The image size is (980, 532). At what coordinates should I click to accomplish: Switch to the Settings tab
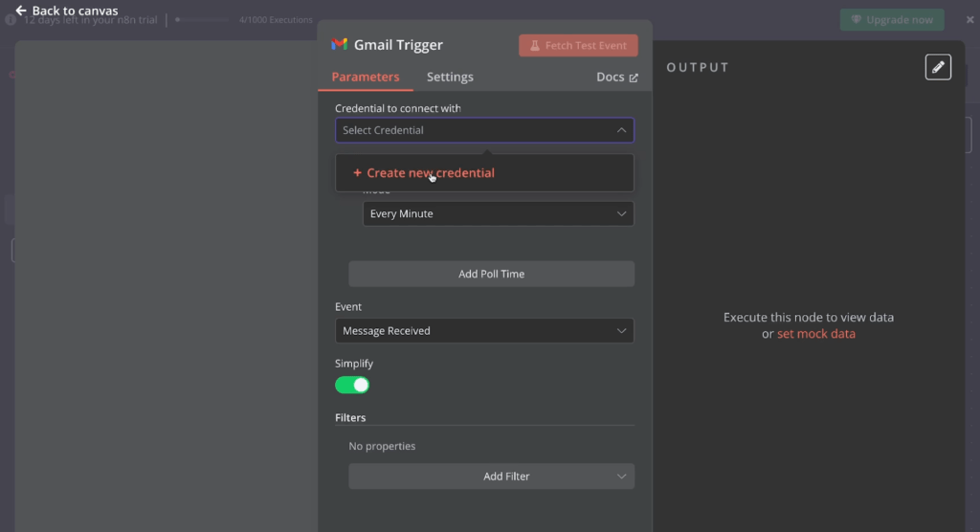(x=450, y=78)
